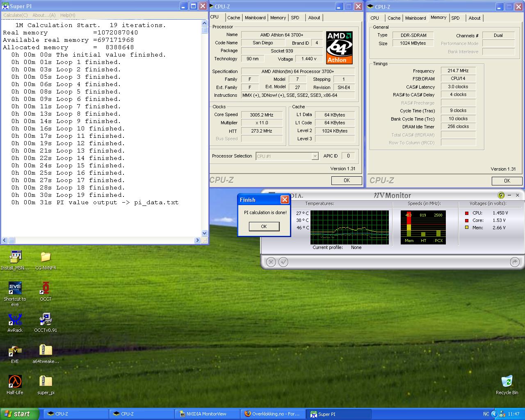Click the Super PI vertical scrollbar down arrow
Image resolution: width=525 pixels, height=420 pixels.
205,233
